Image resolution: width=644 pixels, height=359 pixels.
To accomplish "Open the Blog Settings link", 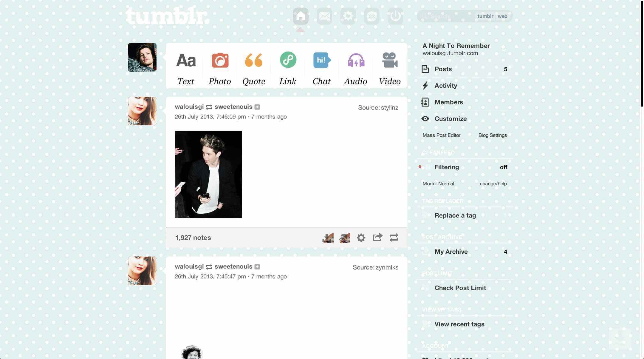I will (493, 135).
